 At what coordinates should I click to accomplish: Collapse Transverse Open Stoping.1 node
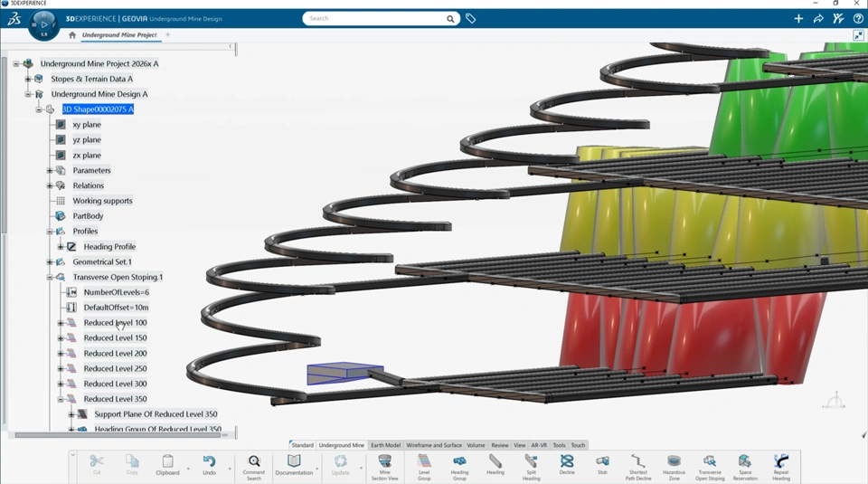[x=50, y=277]
